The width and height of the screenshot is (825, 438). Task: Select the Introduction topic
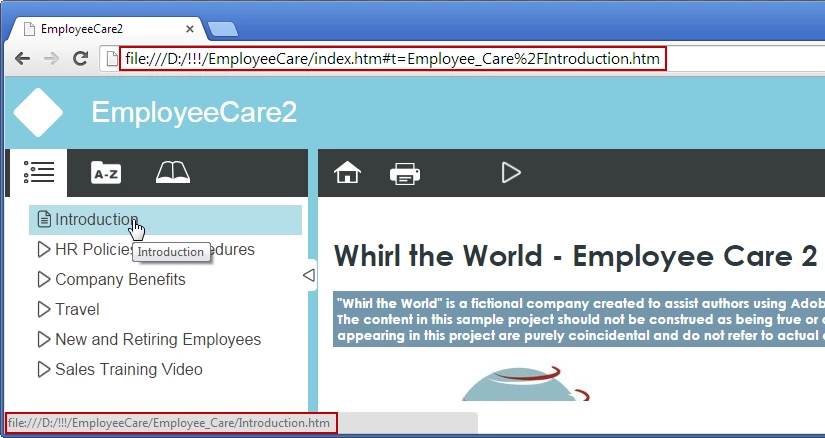tap(166, 220)
